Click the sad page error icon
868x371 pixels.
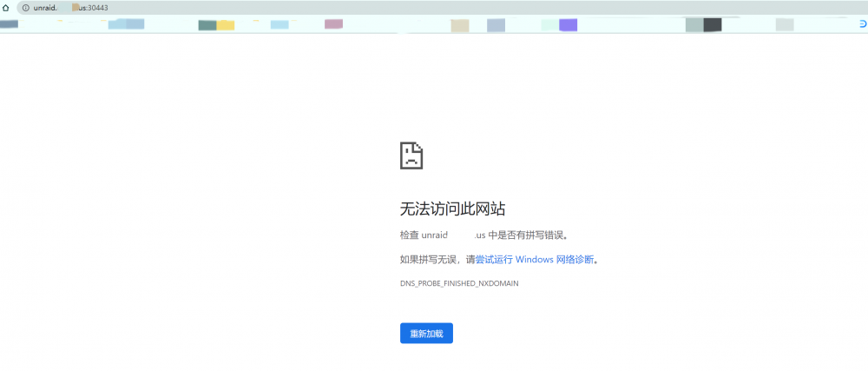(411, 155)
